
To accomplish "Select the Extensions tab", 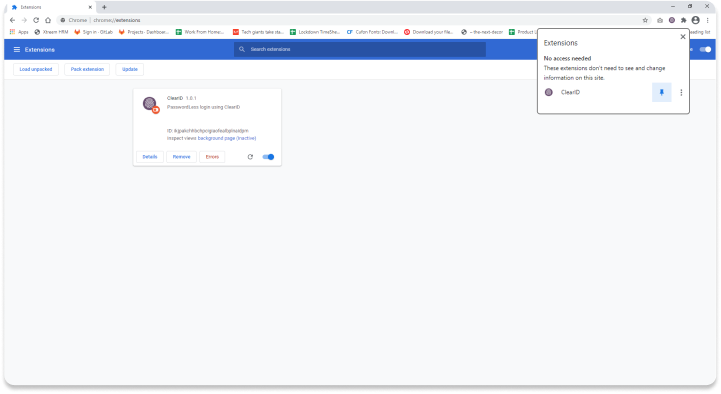I will [50, 7].
